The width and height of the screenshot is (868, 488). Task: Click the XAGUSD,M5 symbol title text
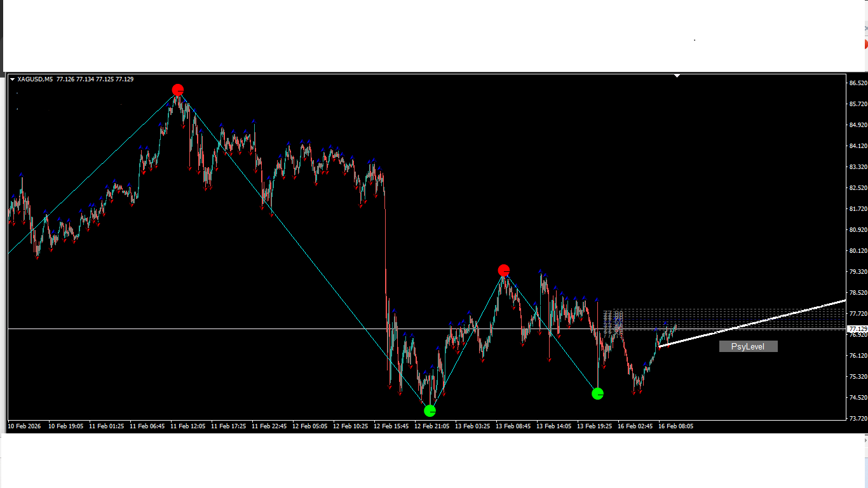pyautogui.click(x=35, y=79)
